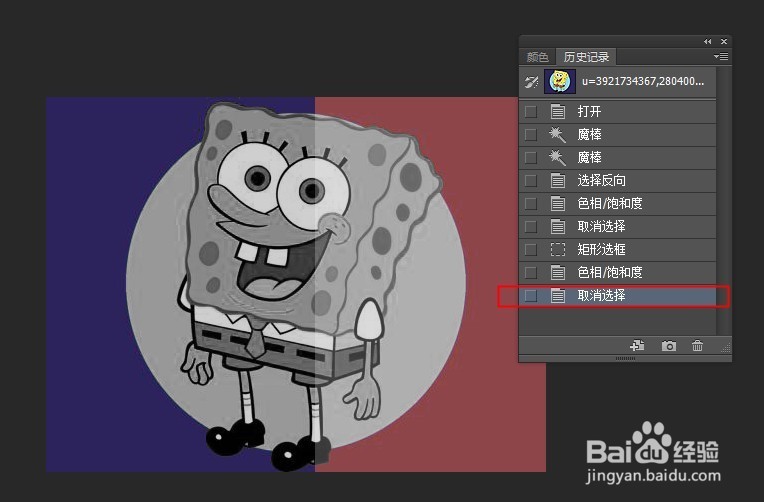Viewport: 764px width, 502px height.
Task: Click the document icon of 选择反向
Action: pyautogui.click(x=558, y=181)
